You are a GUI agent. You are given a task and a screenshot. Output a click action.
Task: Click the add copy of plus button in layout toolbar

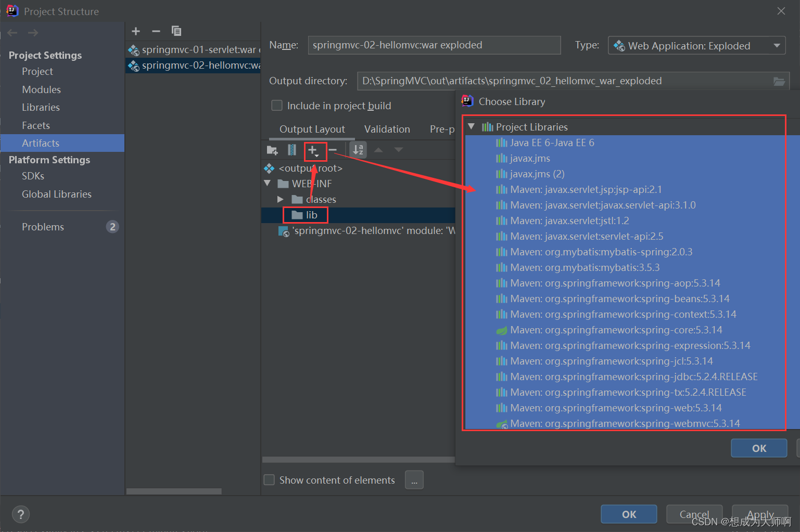(x=313, y=151)
